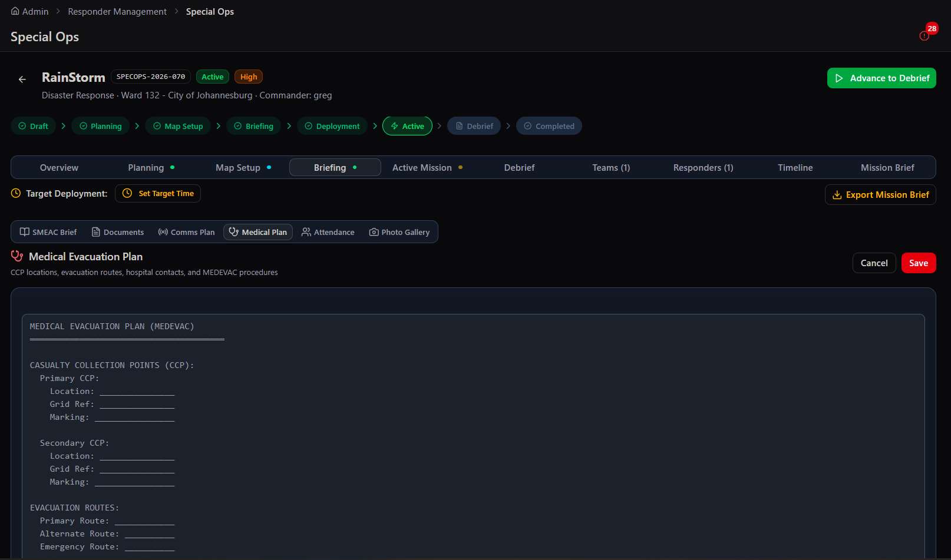This screenshot has width=951, height=560.
Task: Click the green Active status badge by RainStorm
Action: pos(213,77)
